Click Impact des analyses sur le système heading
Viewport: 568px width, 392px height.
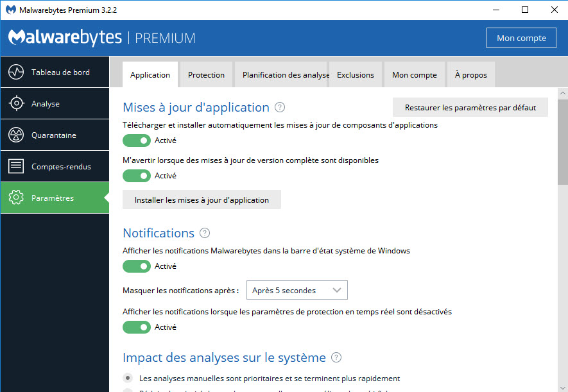(x=224, y=357)
